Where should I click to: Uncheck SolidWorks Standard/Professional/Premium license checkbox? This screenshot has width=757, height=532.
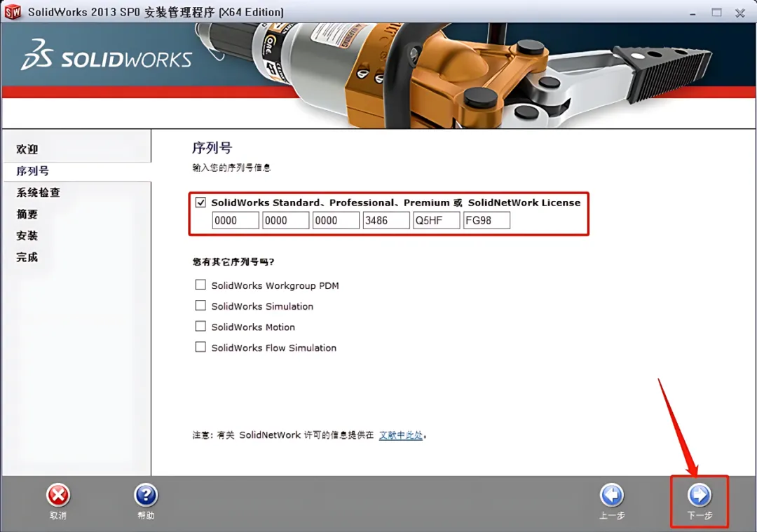click(x=200, y=203)
